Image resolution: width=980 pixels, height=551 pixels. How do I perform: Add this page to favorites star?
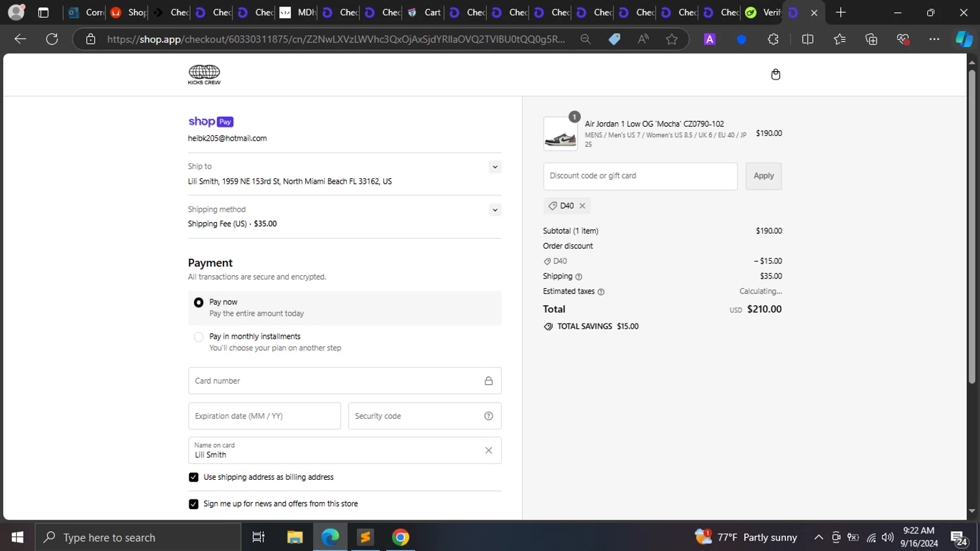(x=672, y=39)
